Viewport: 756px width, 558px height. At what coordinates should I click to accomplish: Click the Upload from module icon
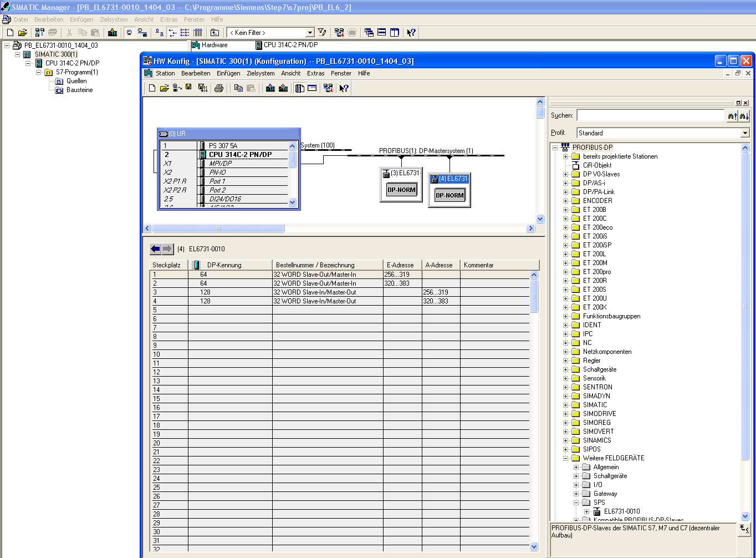pos(283,88)
